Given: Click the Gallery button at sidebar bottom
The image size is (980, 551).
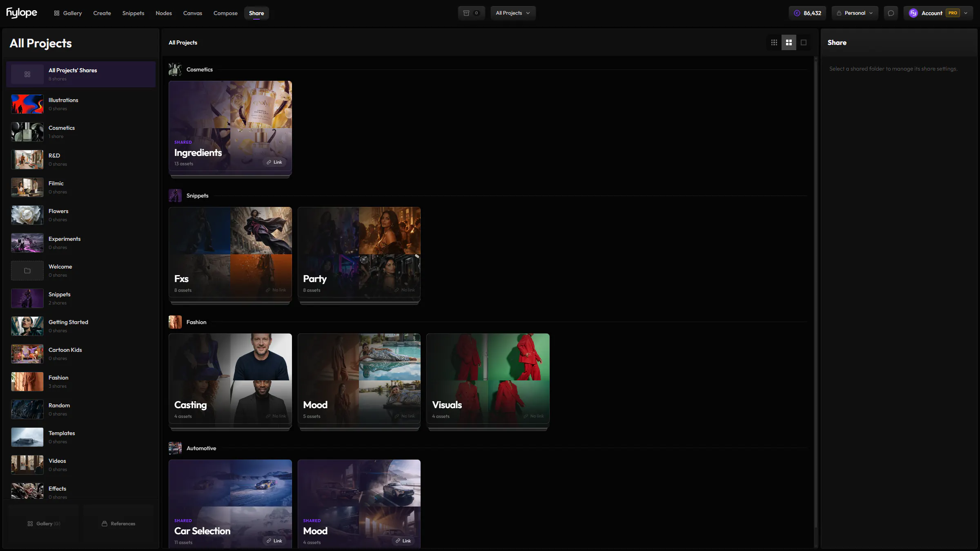Looking at the screenshot, I should point(44,524).
